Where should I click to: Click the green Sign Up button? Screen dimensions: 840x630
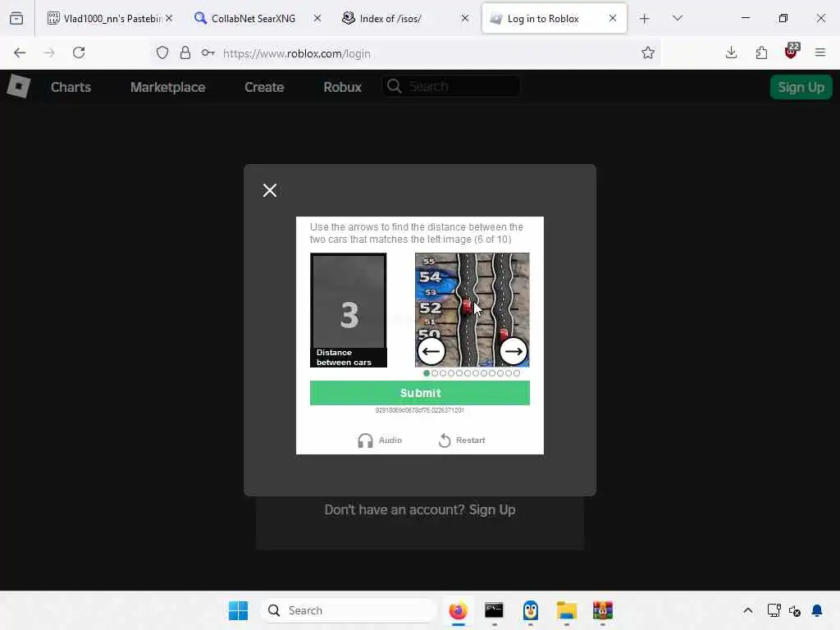click(x=801, y=87)
